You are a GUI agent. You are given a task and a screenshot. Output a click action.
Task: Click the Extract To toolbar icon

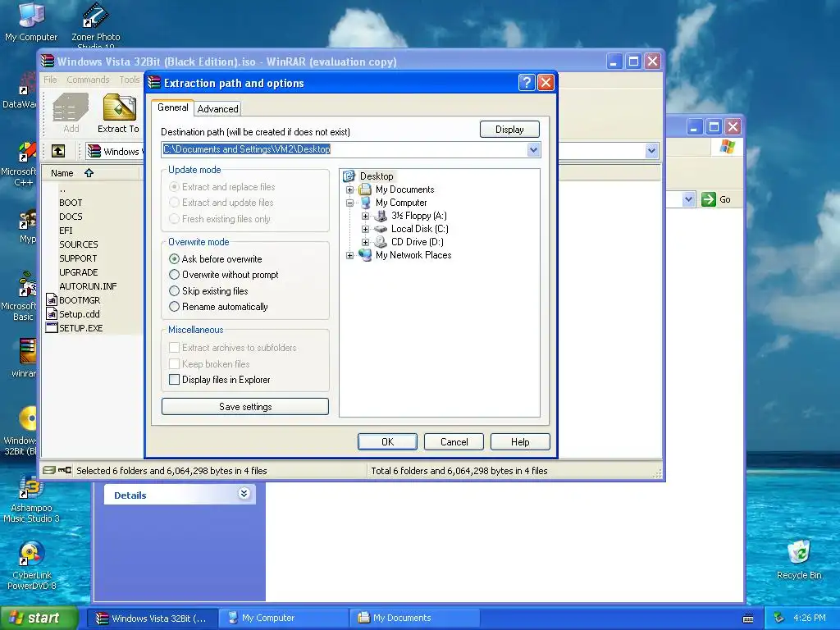click(x=119, y=107)
